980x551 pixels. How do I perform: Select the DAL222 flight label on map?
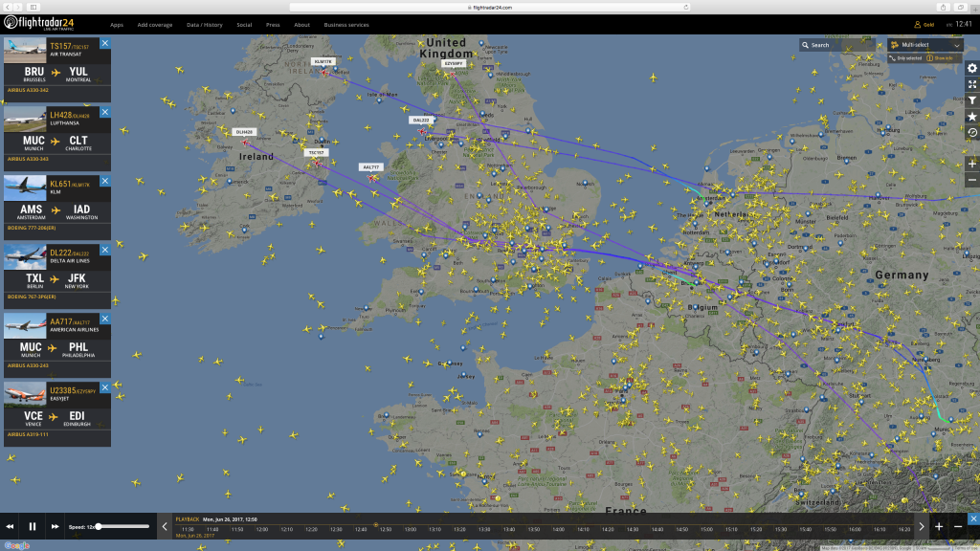pos(421,120)
